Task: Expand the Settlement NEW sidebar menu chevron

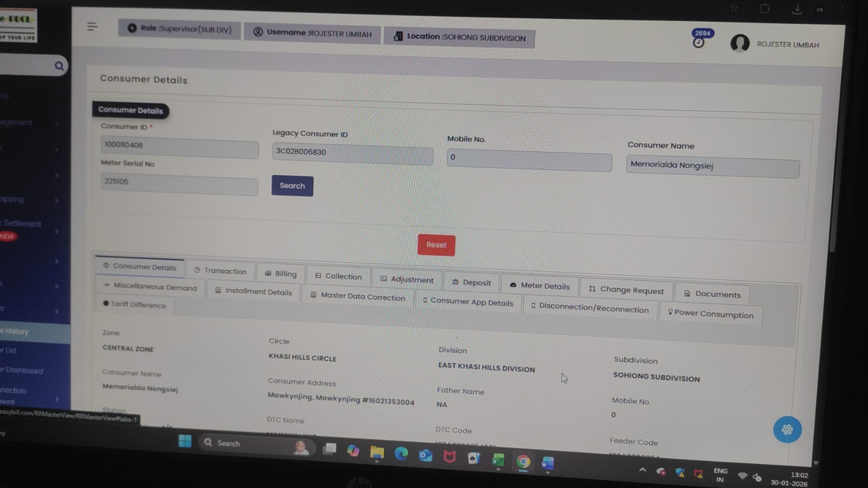Action: pos(56,231)
